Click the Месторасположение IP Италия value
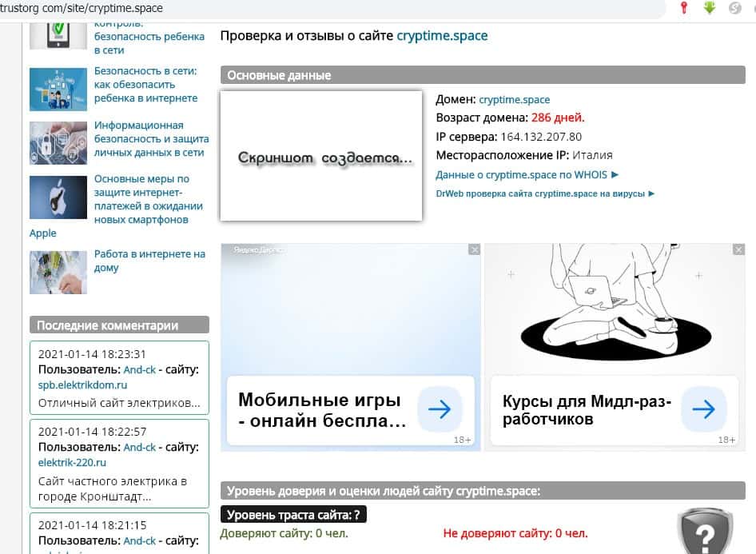 (592, 155)
